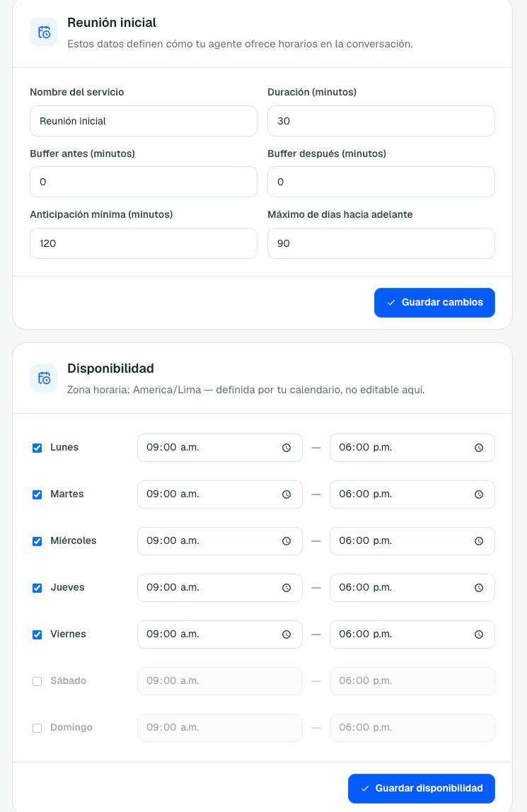Screen dimensions: 527x812
Task: Click Miércoles start time 09:00 a.m. field
Action: (x=219, y=540)
